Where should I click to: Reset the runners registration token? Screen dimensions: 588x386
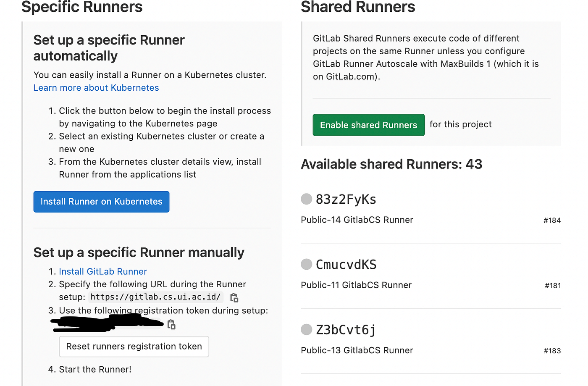(134, 347)
